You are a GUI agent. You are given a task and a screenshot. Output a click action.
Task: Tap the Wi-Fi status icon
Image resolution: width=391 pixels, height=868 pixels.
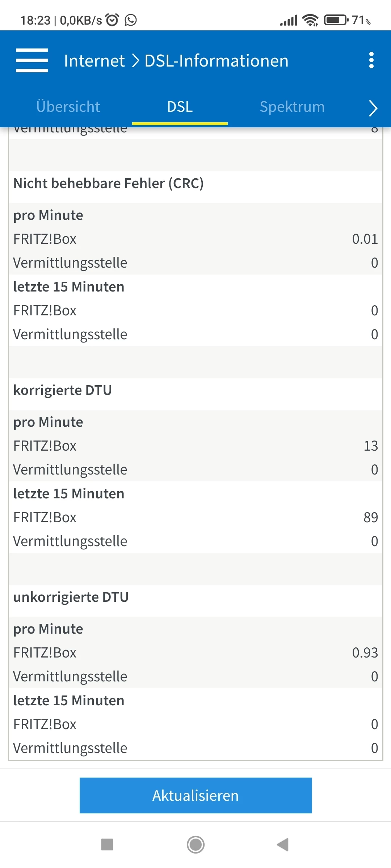click(x=311, y=20)
